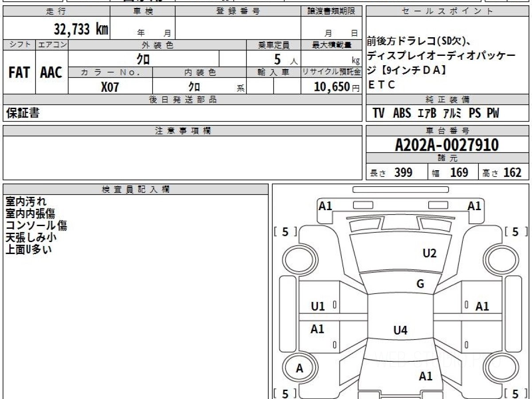Select the length value 長さ 399

point(391,172)
